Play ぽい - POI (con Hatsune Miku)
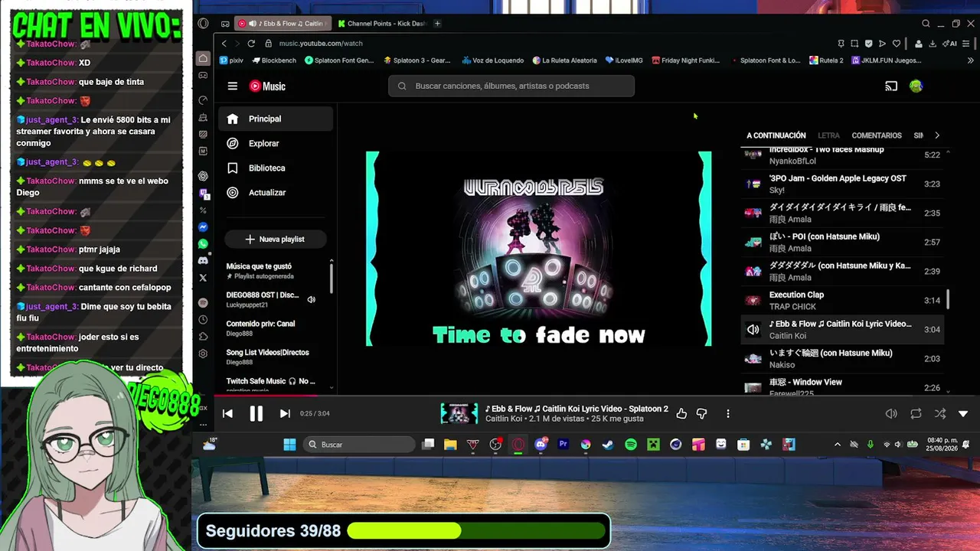Screen dimensions: 980x551 click(842, 242)
